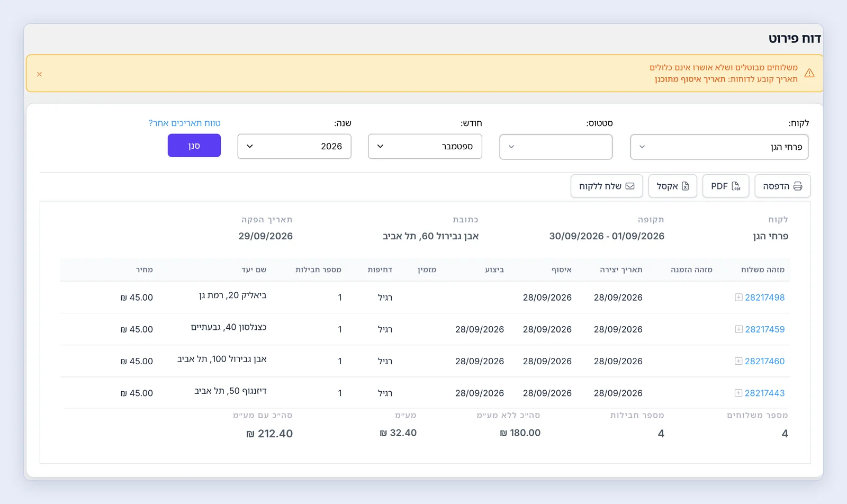
Task: Dismiss the yellow warning banner
Action: (x=39, y=74)
